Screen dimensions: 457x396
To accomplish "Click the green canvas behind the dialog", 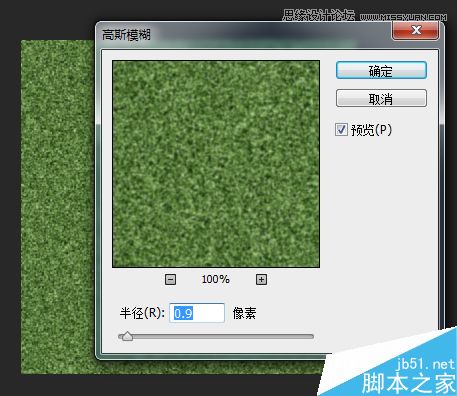I will pos(57,207).
